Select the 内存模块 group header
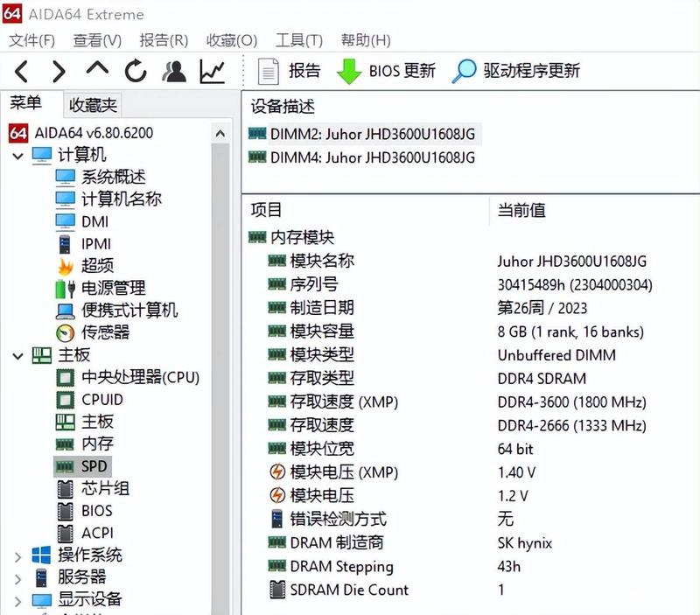This screenshot has width=700, height=615. click(291, 237)
